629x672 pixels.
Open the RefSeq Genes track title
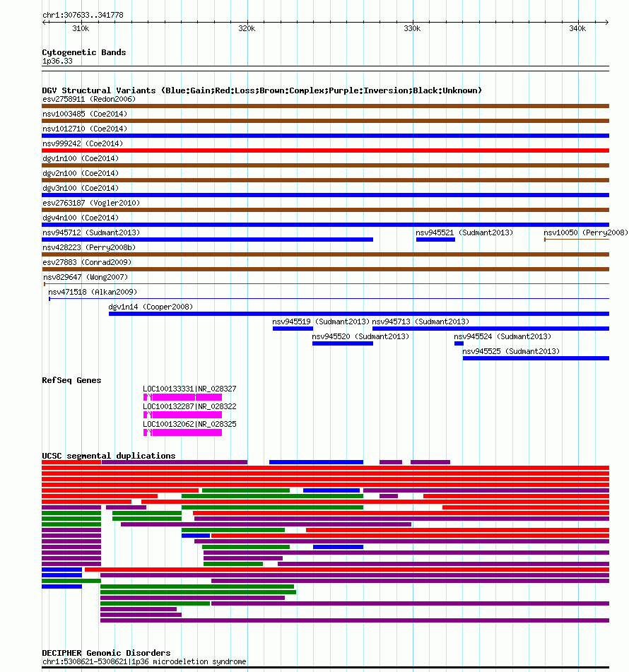point(71,380)
